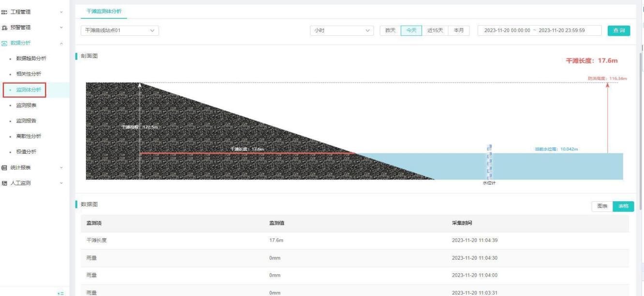Image resolution: width=644 pixels, height=296 pixels.
Task: Collapse the sidebar with bottom toggle icon
Action: pyautogui.click(x=60, y=293)
